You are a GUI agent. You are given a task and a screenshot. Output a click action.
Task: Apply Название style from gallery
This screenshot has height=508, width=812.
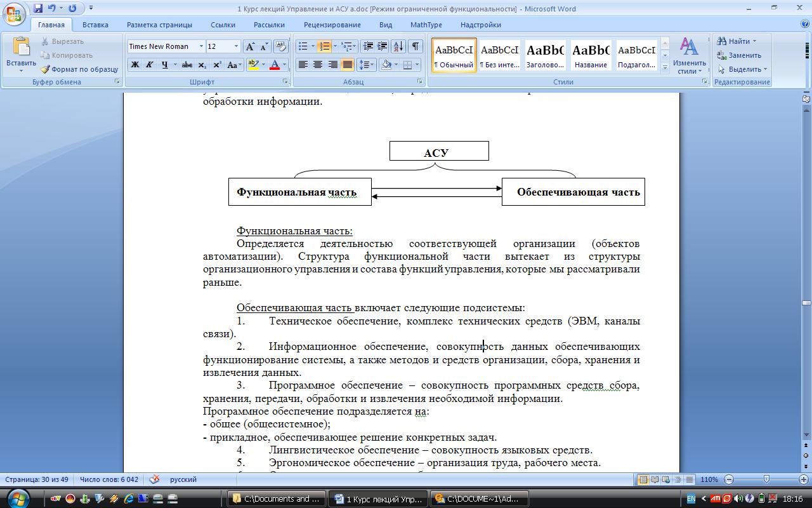click(591, 55)
